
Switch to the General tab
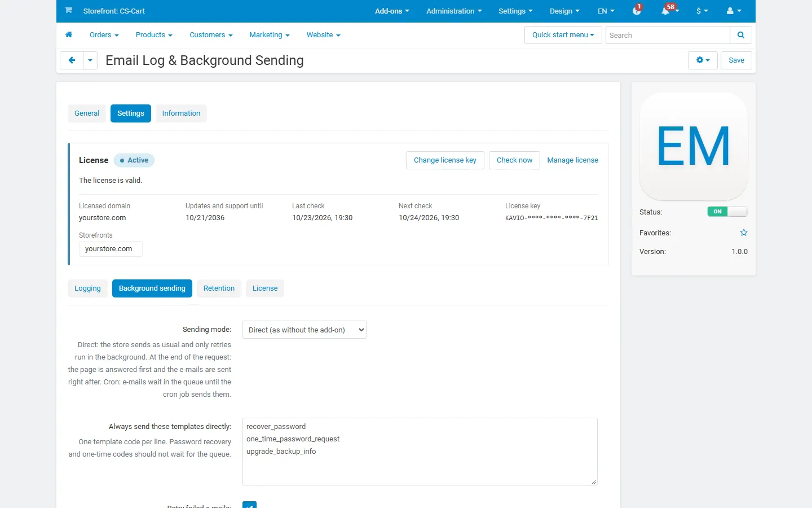87,113
